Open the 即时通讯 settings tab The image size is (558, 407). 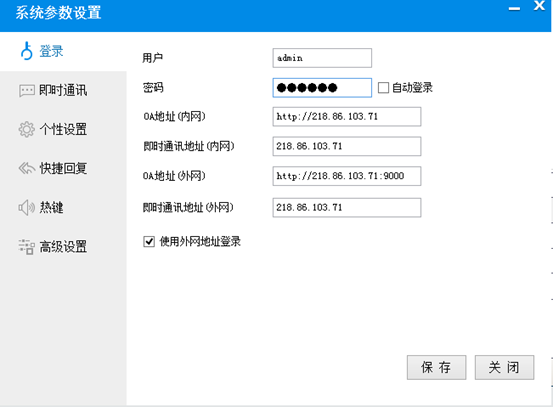pos(63,91)
